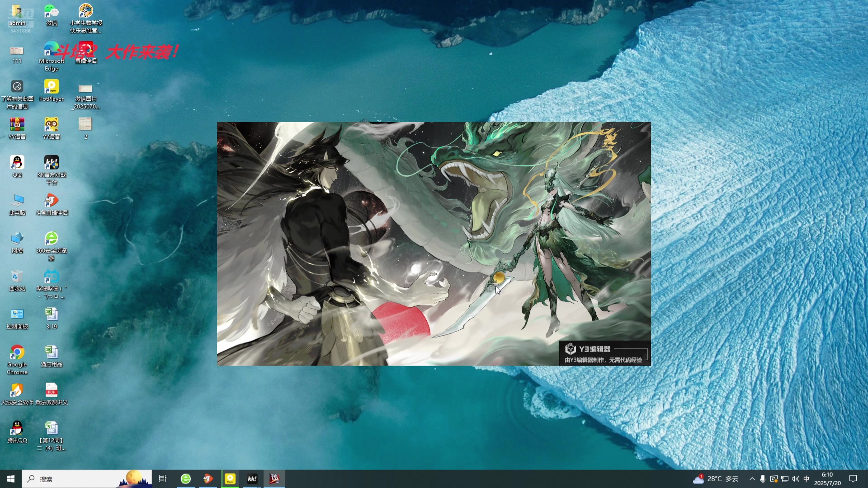The image size is (868, 488).
Task: Switch to the kk! platform taskbar button
Action: pos(252,479)
